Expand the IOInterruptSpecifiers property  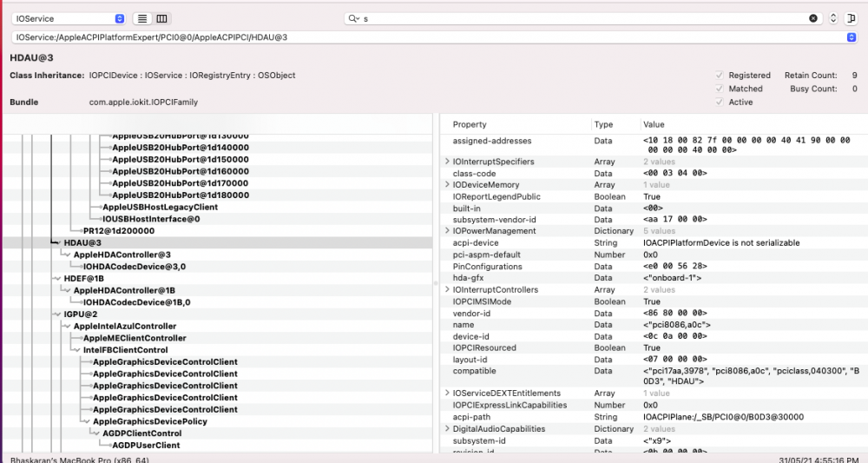click(x=447, y=162)
